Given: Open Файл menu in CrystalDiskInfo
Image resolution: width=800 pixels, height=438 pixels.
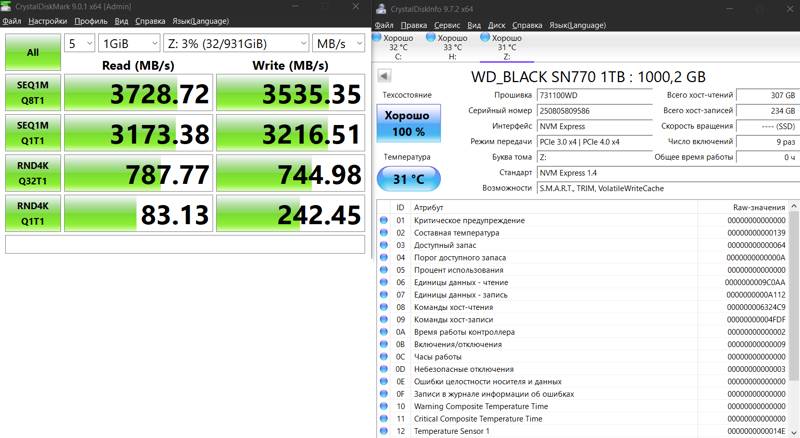Looking at the screenshot, I should [x=384, y=25].
